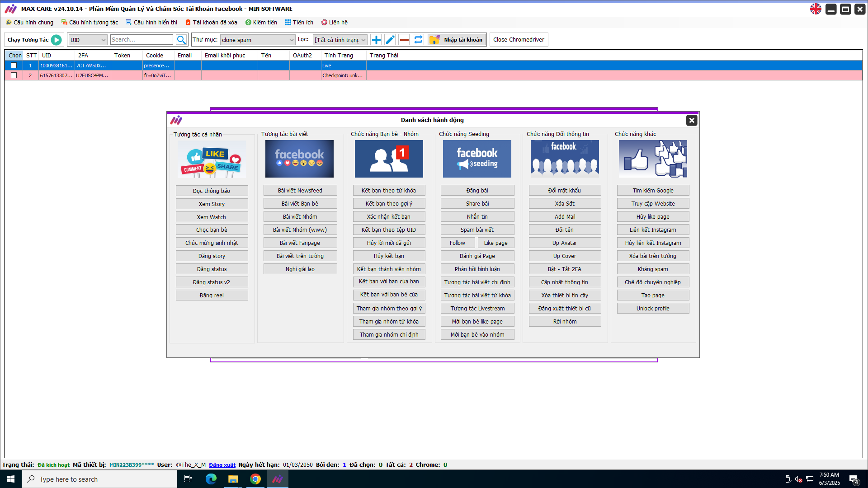Screen dimensions: 868x488
Task: Tick the checkbox for account row 1
Action: (x=14, y=66)
